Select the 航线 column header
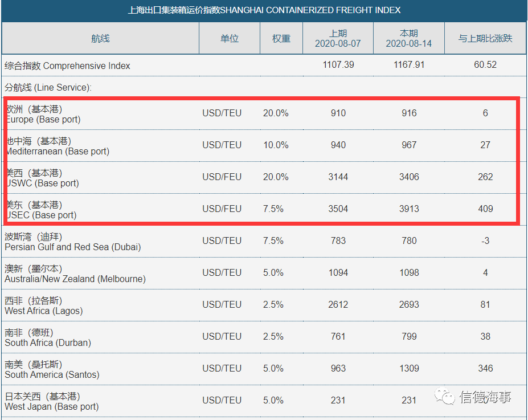This screenshot has width=528, height=420. pyautogui.click(x=100, y=39)
